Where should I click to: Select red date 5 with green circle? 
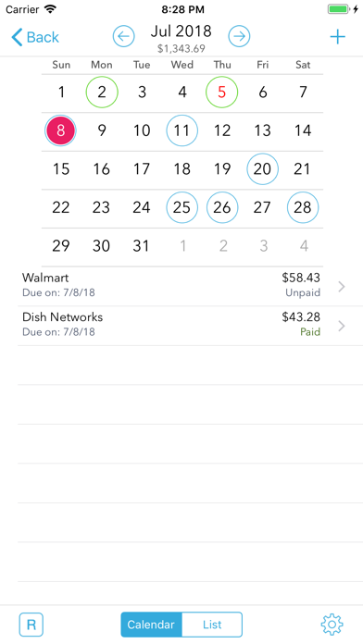coord(222,92)
